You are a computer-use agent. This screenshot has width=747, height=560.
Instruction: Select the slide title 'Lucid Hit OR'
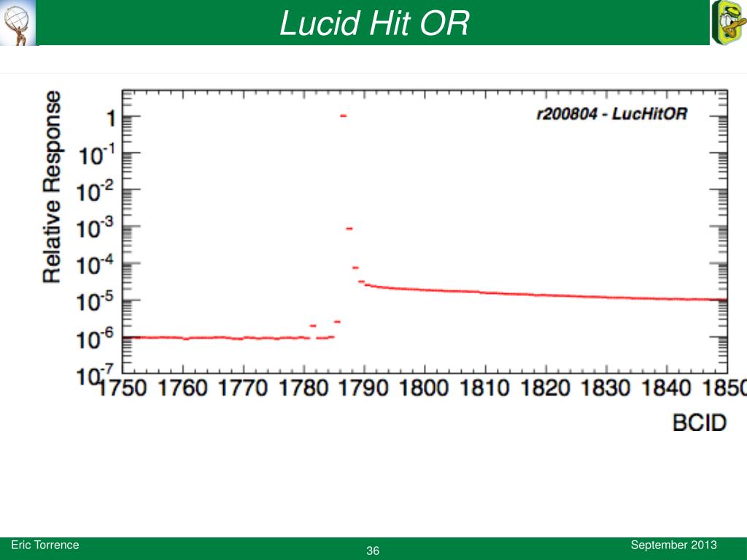[374, 23]
